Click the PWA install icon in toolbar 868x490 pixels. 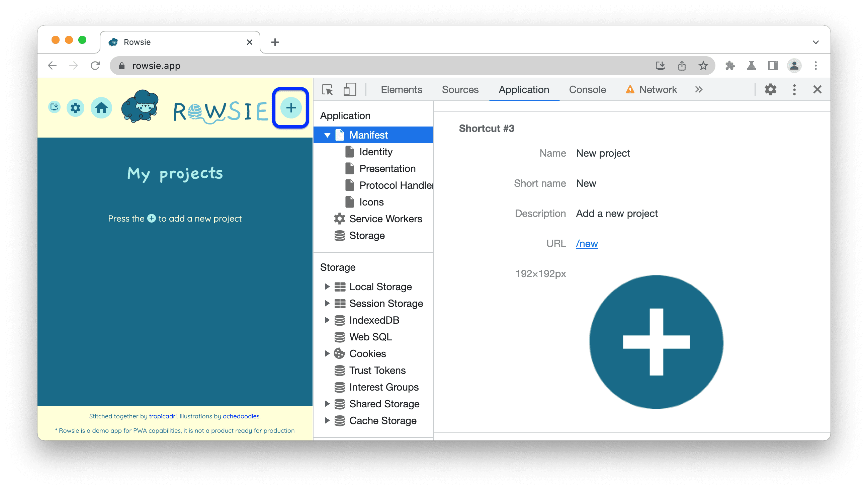coord(661,65)
